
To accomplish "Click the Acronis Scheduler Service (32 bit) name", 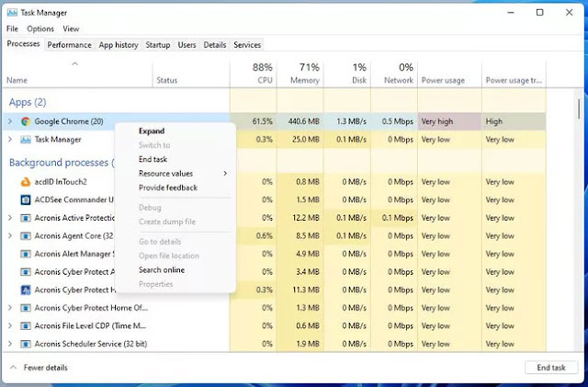I will pos(91,344).
